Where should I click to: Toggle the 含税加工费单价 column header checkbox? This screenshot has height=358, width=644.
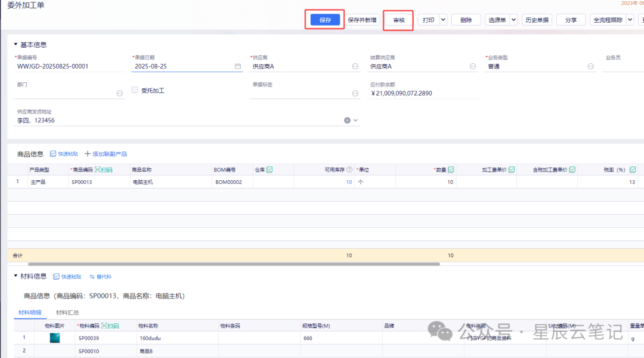572,170
